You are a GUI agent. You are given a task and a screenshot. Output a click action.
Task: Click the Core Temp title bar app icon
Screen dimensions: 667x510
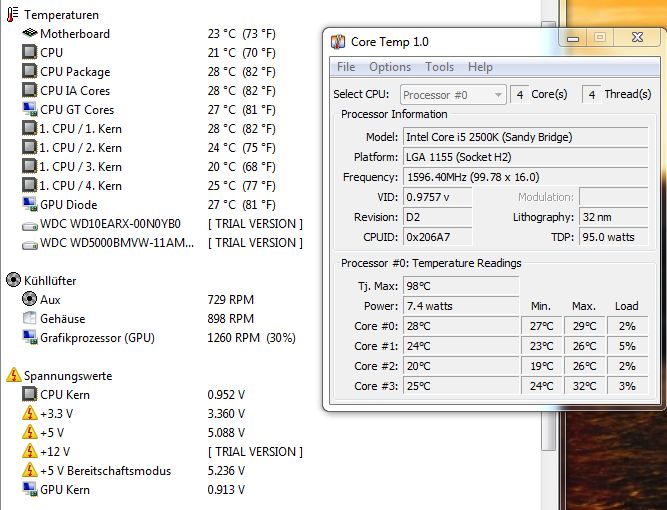[x=338, y=42]
